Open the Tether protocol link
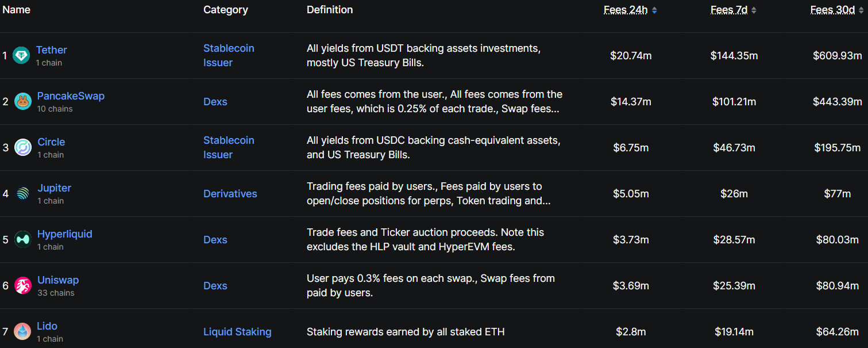The image size is (868, 348). pos(51,50)
